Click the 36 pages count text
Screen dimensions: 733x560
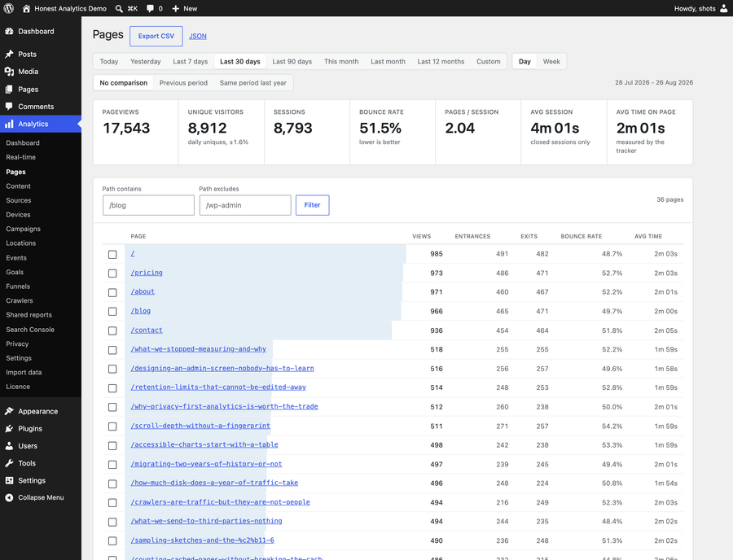669,200
